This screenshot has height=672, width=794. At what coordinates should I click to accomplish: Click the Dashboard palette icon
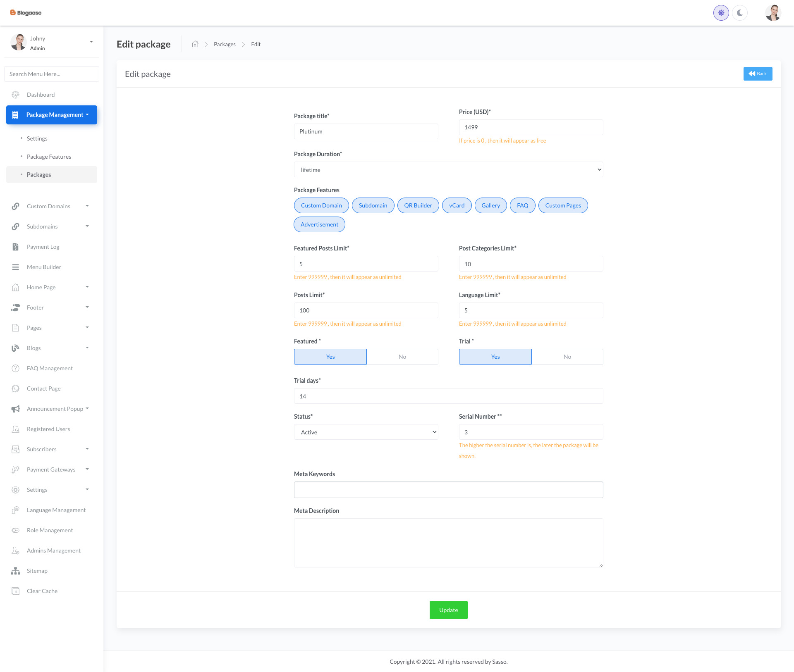tap(15, 95)
